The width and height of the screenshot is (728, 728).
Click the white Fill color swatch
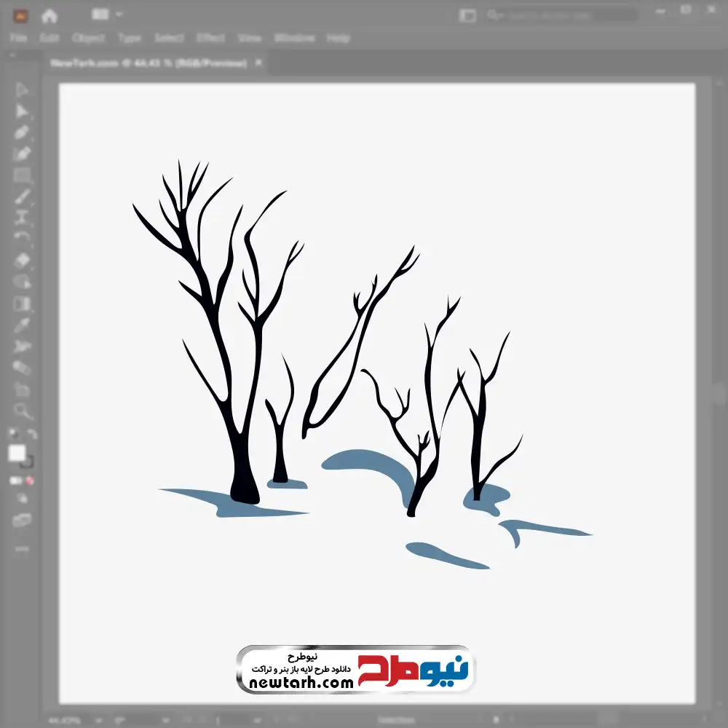point(17,454)
